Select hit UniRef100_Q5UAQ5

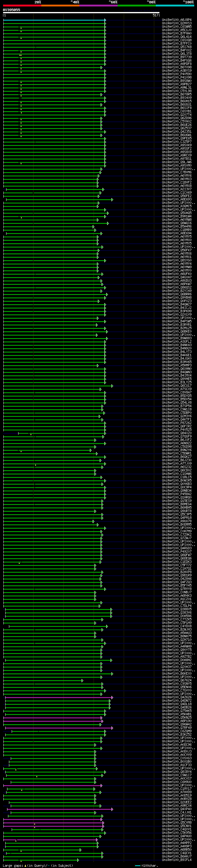[176, 213]
